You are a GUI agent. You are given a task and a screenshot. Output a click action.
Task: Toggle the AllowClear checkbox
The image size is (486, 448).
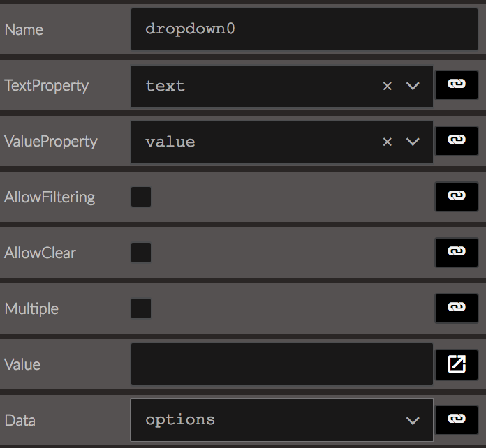141,253
